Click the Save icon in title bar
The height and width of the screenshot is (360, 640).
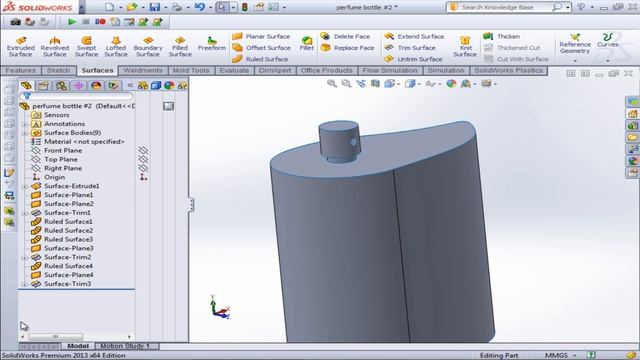click(155, 7)
